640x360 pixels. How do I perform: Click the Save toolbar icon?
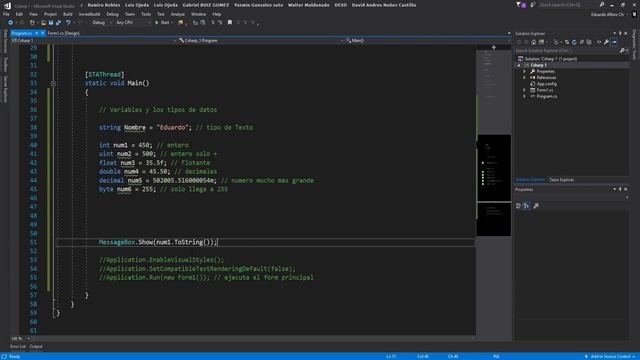51,22
